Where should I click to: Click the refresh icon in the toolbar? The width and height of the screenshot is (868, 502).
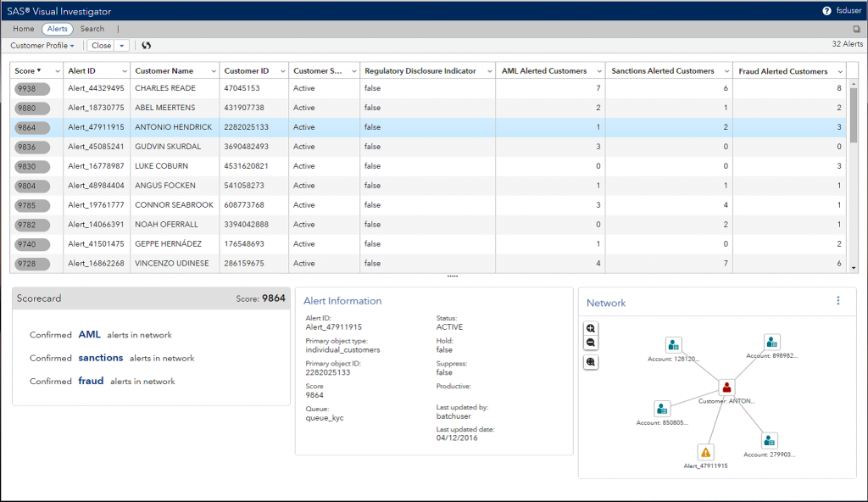[x=146, y=46]
